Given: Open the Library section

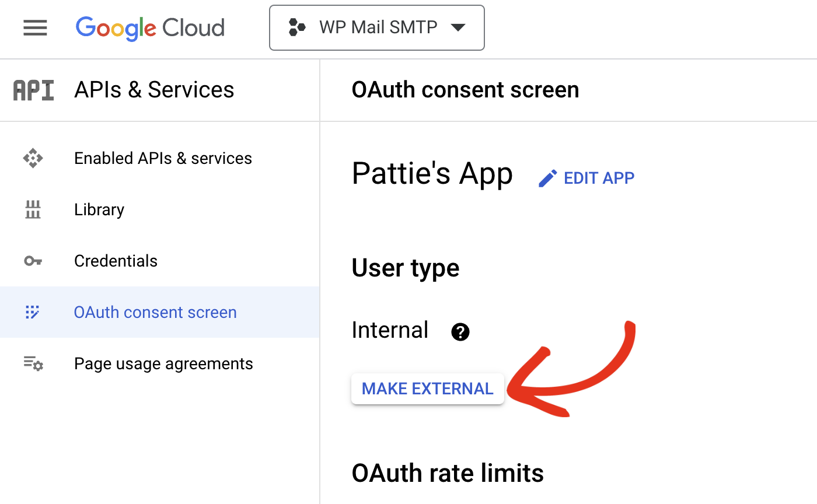Looking at the screenshot, I should [99, 209].
